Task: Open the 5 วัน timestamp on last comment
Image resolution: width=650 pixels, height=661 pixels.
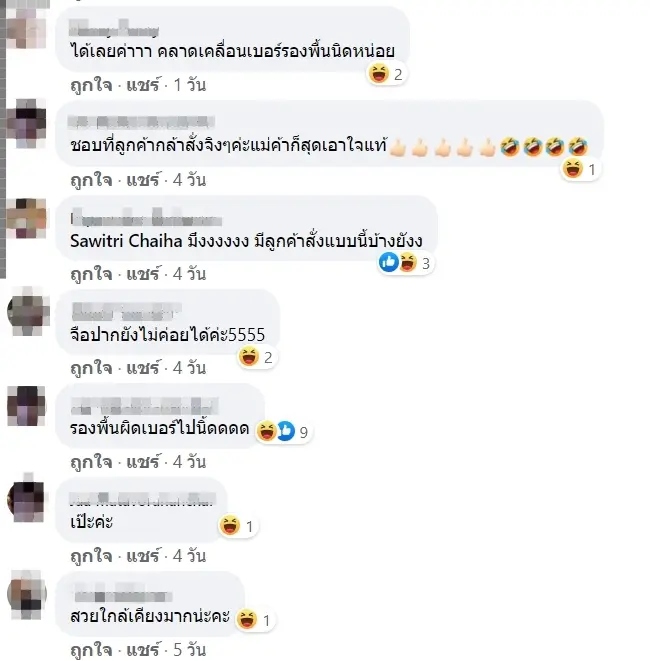Action: point(190,650)
